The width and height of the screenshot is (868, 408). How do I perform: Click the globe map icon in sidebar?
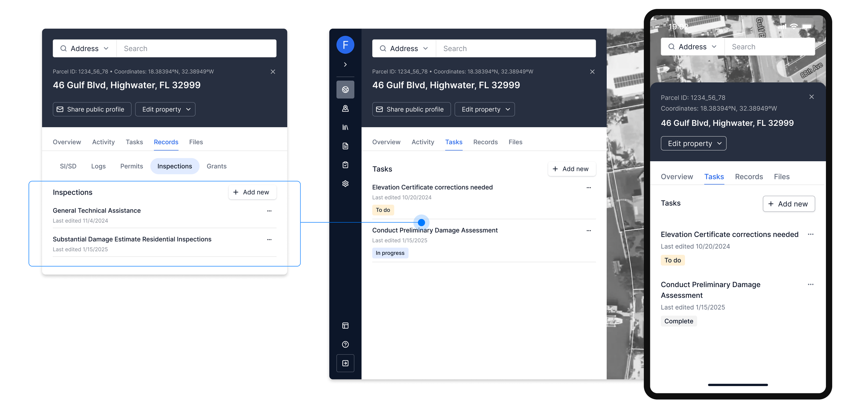[x=345, y=90]
